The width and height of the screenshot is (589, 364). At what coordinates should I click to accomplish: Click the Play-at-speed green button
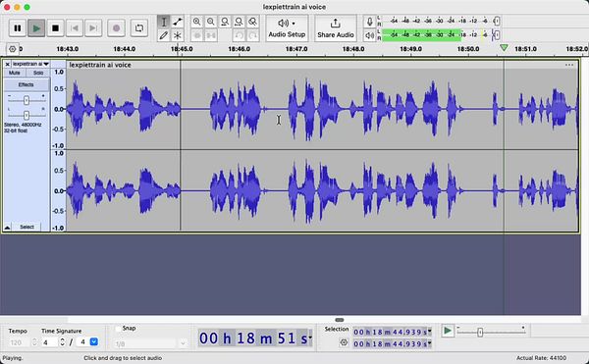[448, 331]
